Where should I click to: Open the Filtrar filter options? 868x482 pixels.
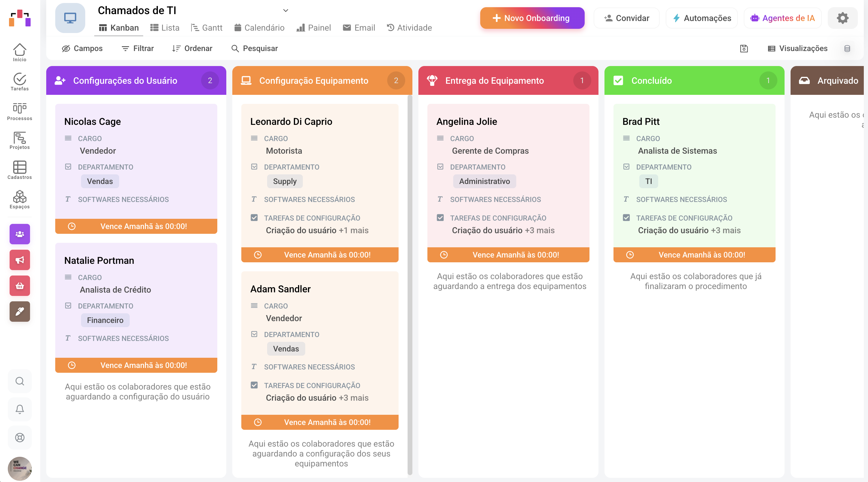tap(137, 49)
